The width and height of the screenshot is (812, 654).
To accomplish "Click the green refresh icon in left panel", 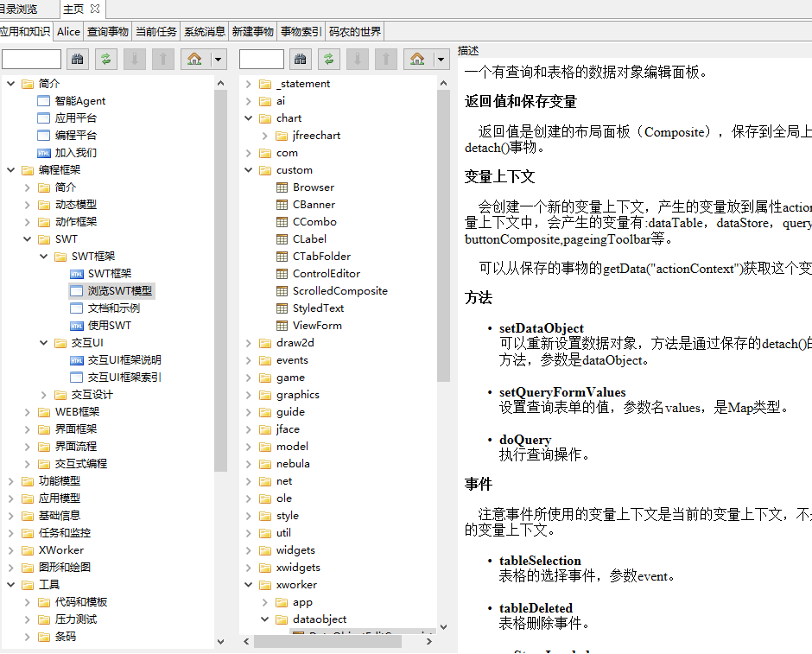I will click(x=105, y=59).
